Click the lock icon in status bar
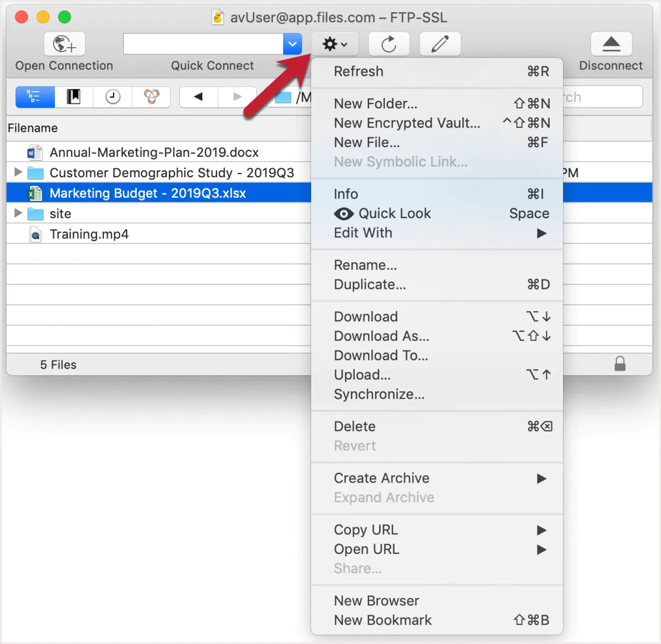661x644 pixels. tap(620, 364)
